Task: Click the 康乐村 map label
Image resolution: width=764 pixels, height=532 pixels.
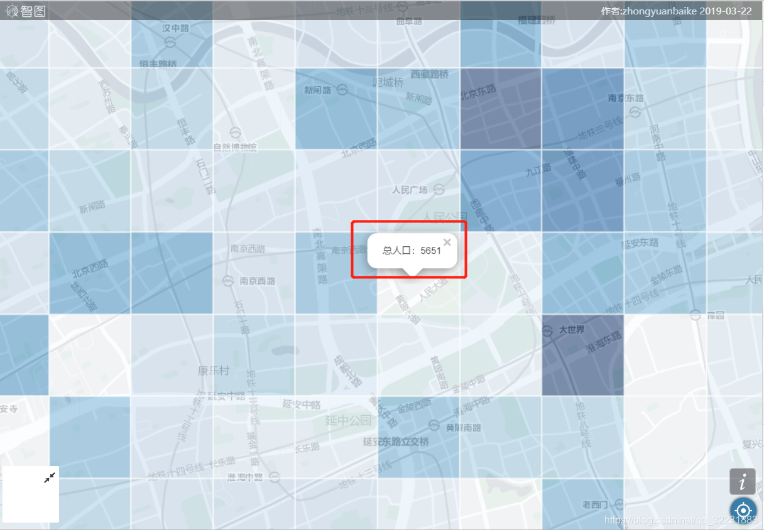Action: click(x=214, y=371)
